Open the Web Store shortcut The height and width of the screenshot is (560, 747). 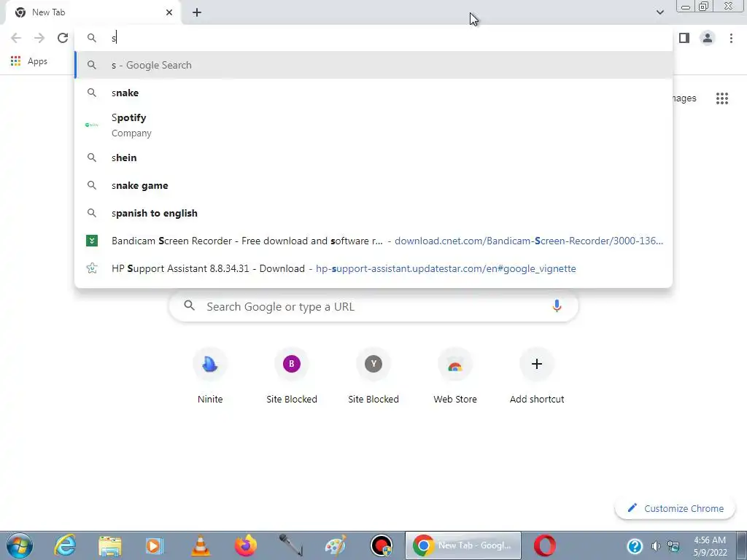[455, 376]
